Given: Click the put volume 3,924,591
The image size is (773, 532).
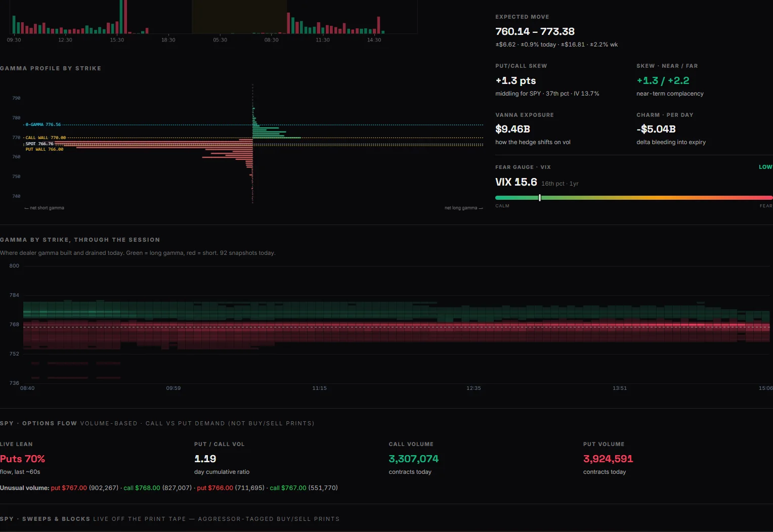Looking at the screenshot, I should pos(608,459).
